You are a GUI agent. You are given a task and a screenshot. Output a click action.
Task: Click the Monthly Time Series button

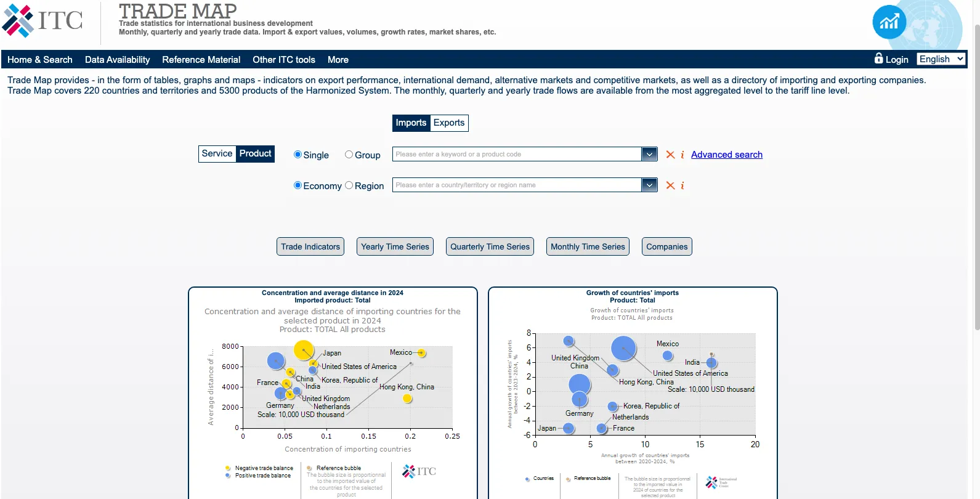click(x=588, y=246)
